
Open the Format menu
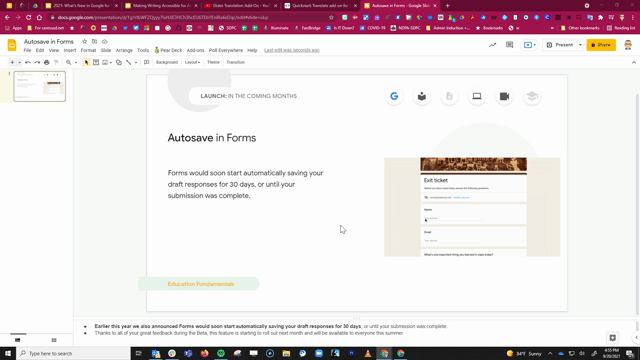(x=88, y=50)
